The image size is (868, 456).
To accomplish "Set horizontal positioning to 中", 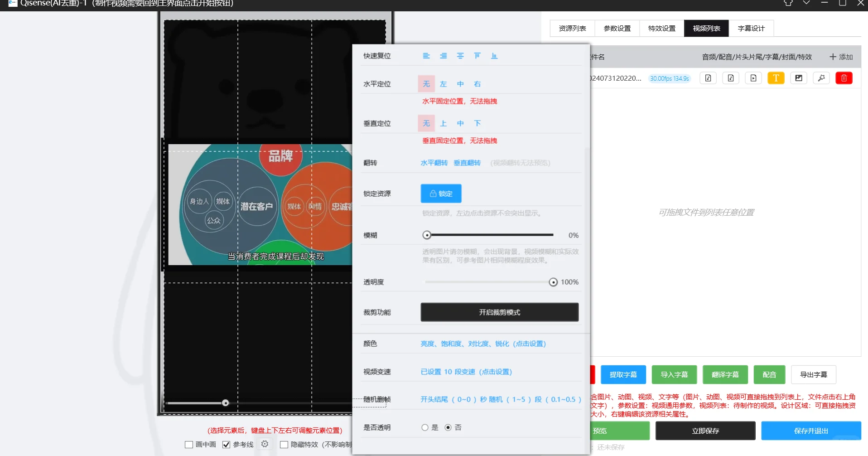I will (460, 84).
